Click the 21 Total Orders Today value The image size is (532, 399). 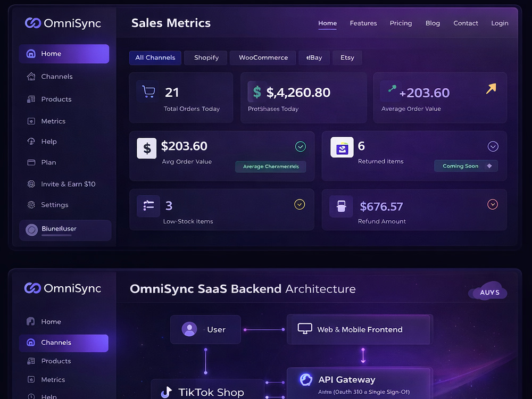coord(172,92)
